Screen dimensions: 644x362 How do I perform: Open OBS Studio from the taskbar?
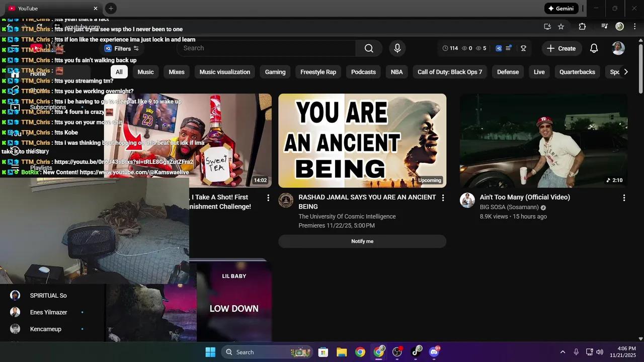point(397,352)
